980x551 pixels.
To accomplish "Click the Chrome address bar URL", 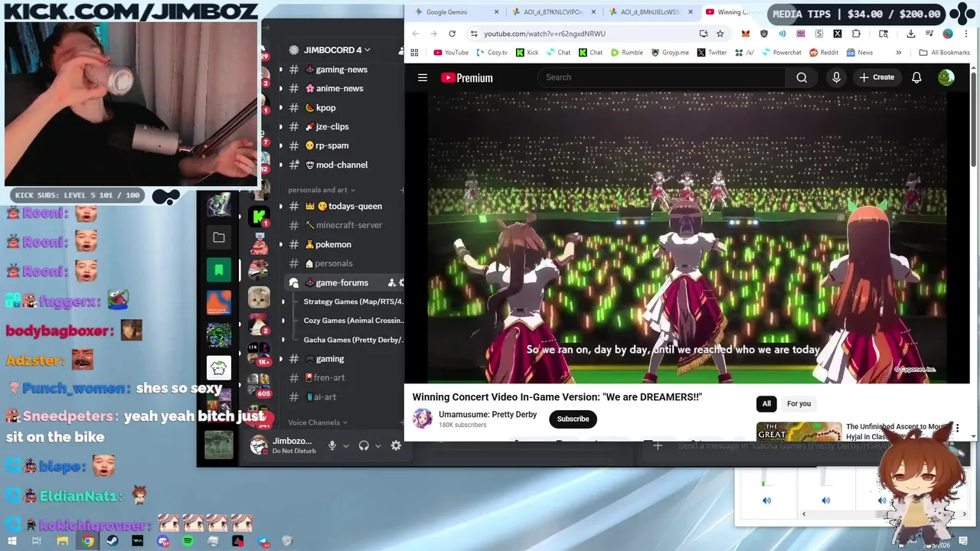I will (544, 34).
